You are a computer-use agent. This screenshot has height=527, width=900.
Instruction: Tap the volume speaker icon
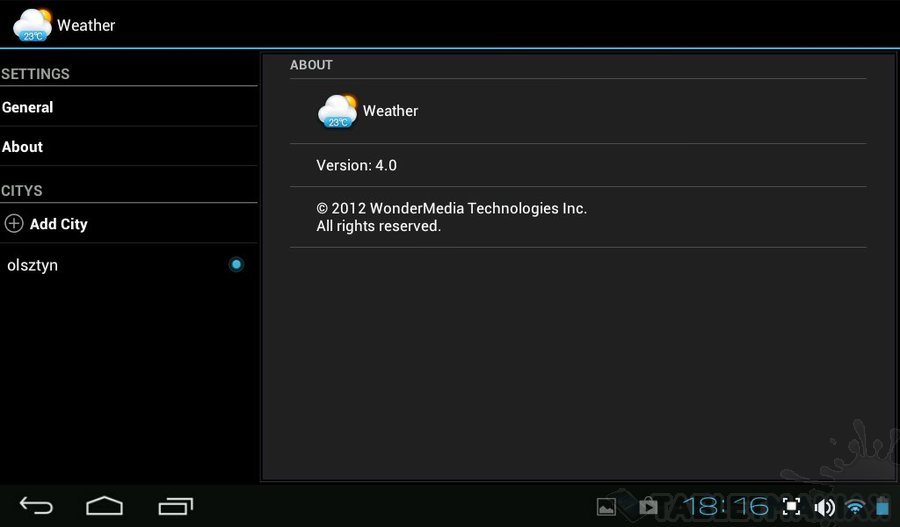[824, 507]
